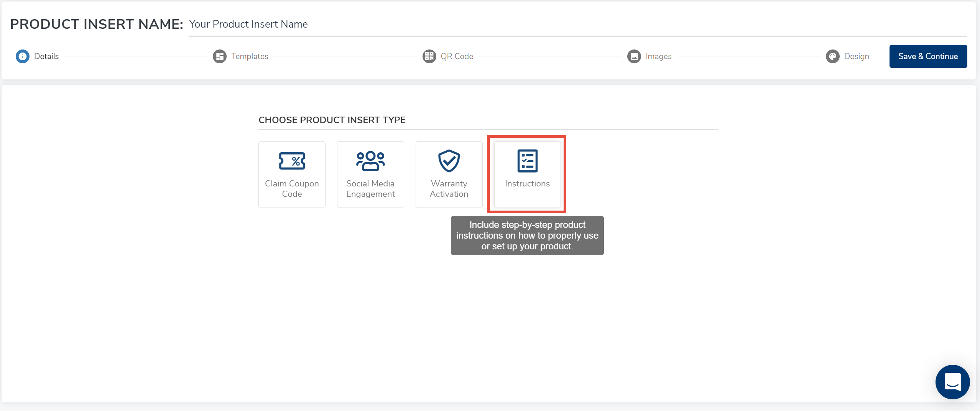
Task: Select the coupon ticket percent icon
Action: [292, 161]
